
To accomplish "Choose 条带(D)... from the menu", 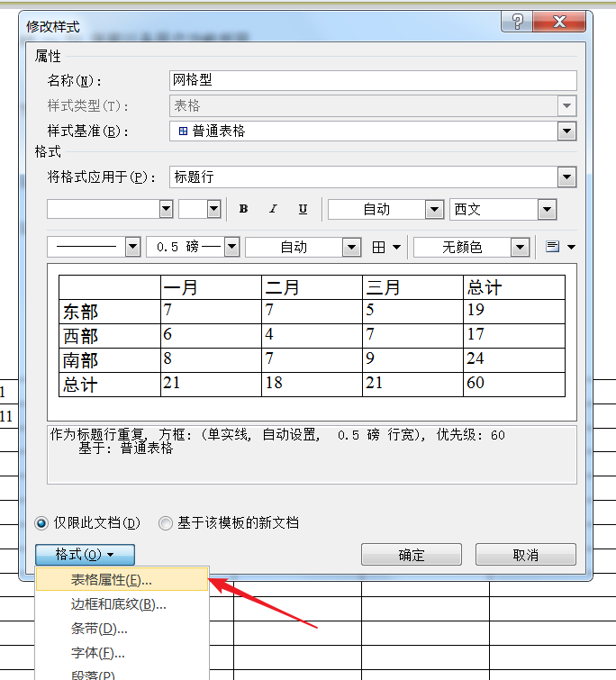I will (x=122, y=629).
